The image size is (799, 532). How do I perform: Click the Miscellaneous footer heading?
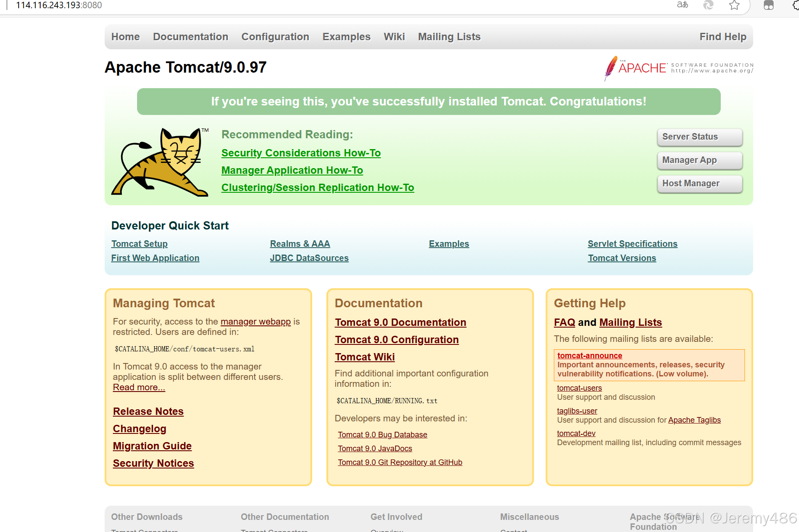pos(530,517)
